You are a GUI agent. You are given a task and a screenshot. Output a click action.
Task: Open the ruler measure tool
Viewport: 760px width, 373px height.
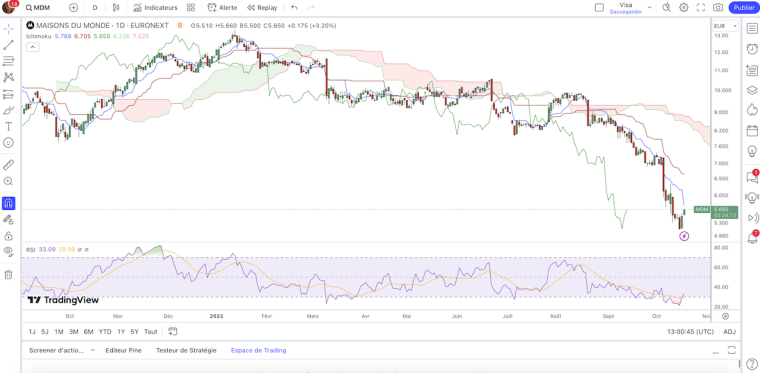[x=8, y=165]
